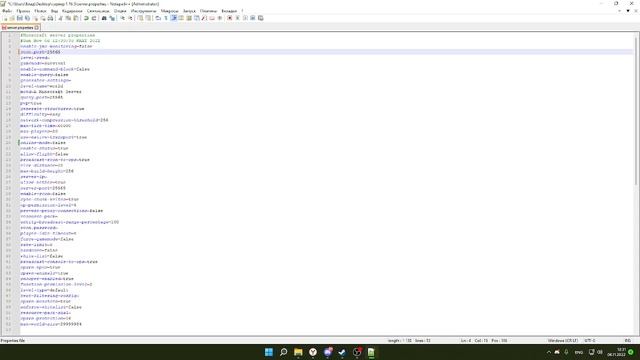Click the level-type=default line
640x360 pixels.
(44, 290)
